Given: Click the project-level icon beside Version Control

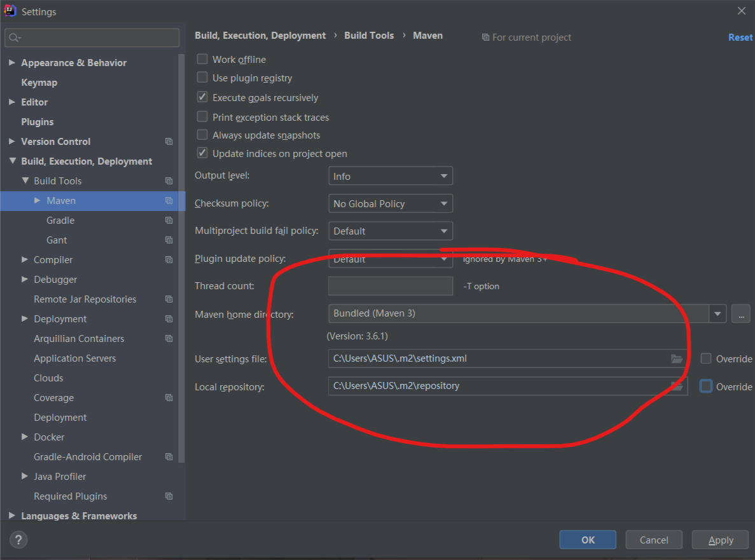Looking at the screenshot, I should pos(169,142).
